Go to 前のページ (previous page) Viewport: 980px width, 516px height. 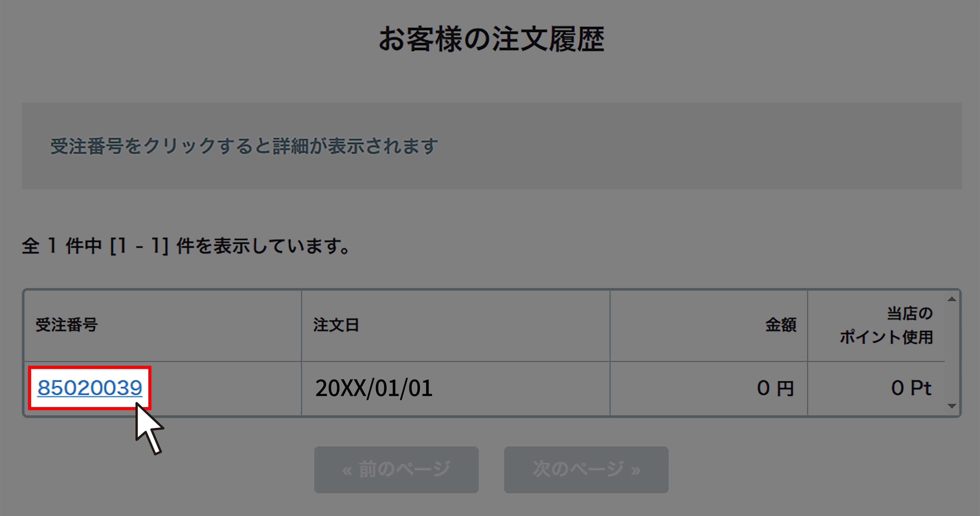tap(396, 470)
